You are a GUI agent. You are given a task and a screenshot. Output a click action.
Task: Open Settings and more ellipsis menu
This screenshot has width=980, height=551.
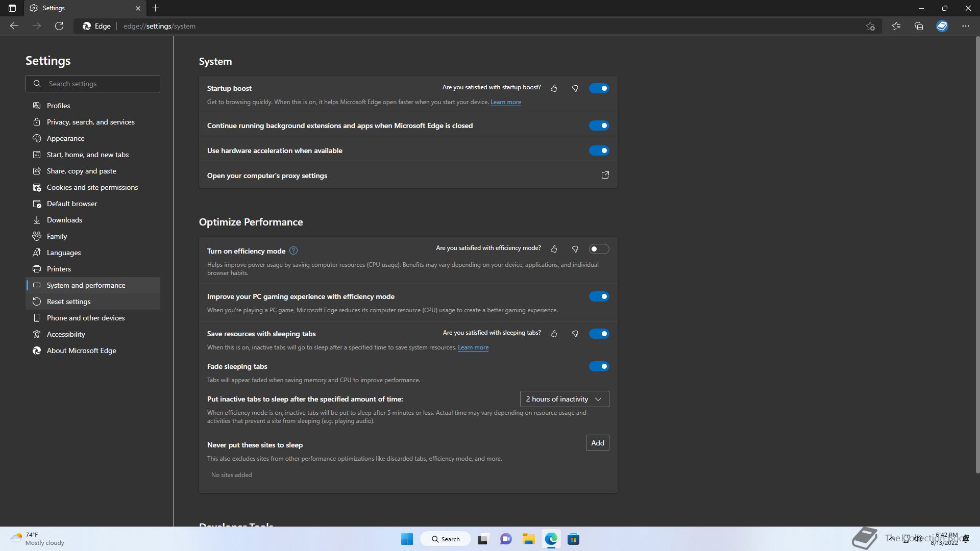[966, 26]
